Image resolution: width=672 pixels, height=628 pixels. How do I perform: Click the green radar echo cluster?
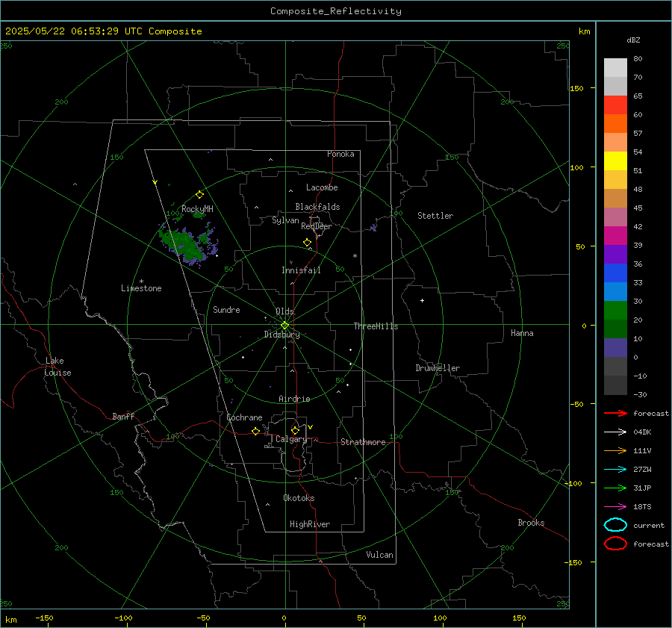click(x=189, y=244)
